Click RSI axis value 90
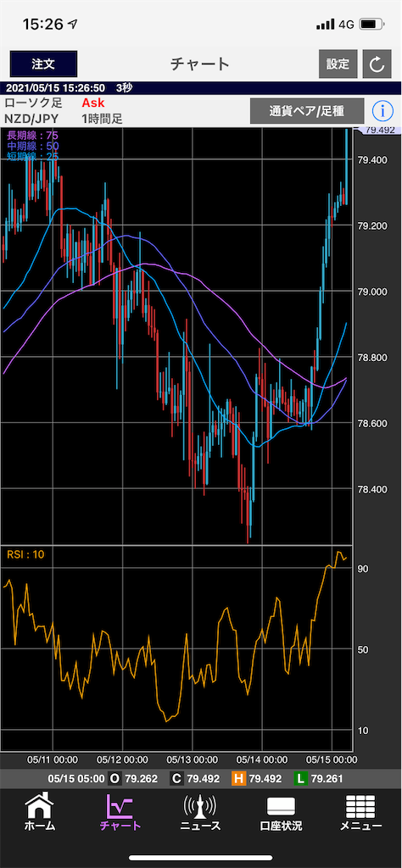Screen dimensions: 402x868 click(363, 569)
